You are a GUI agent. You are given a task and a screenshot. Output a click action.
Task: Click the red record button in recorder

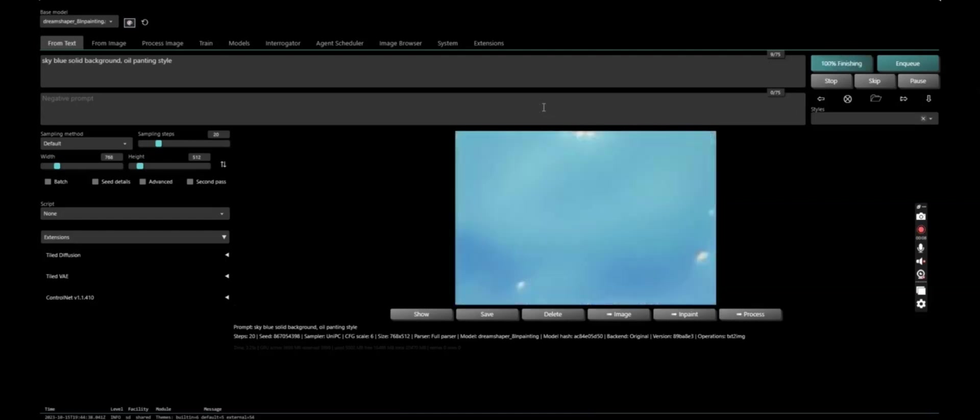tap(921, 230)
